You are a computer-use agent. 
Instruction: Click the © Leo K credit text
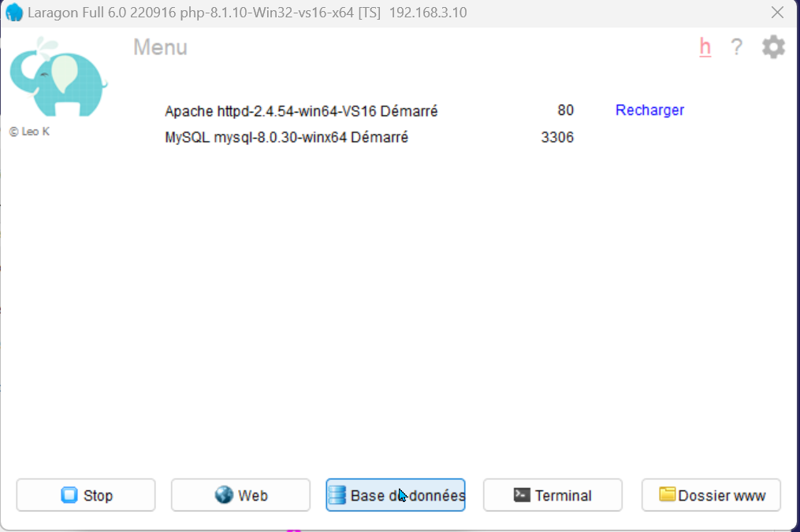tap(29, 132)
